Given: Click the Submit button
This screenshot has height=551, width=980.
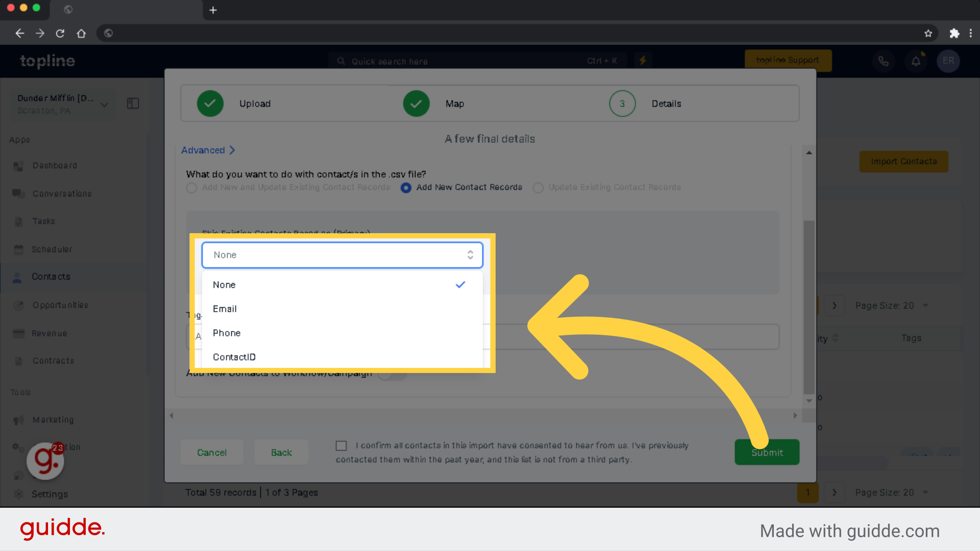Looking at the screenshot, I should point(767,452).
